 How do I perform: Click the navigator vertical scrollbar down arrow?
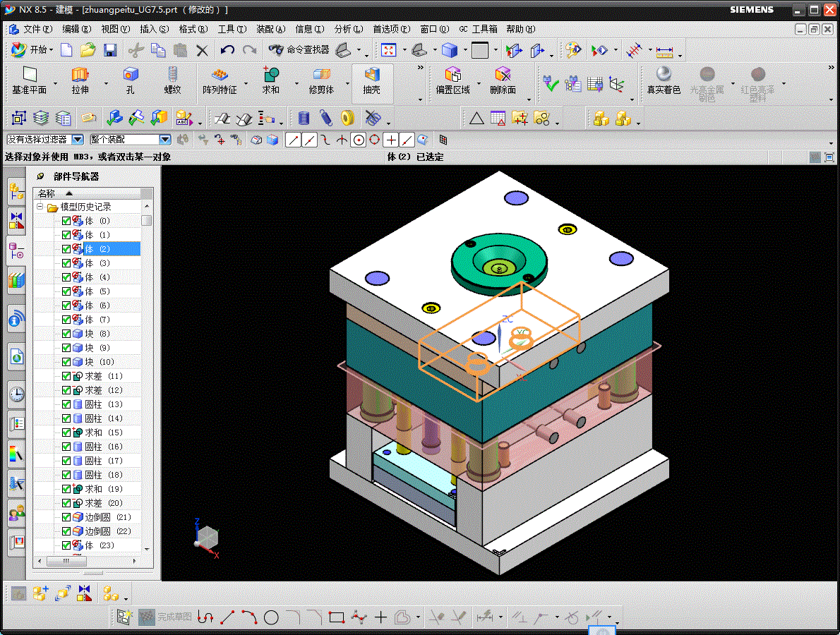point(147,549)
